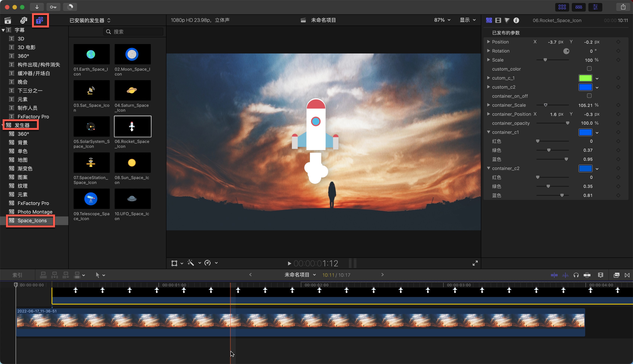The image size is (633, 364).
Task: Click the import media arrow button
Action: [x=37, y=7]
